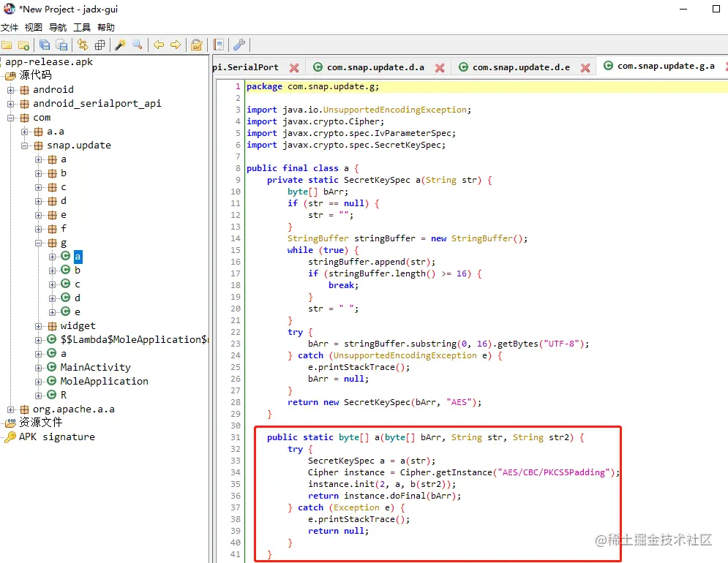The width and height of the screenshot is (728, 563).
Task: Open the APK signature node
Action: (56, 437)
